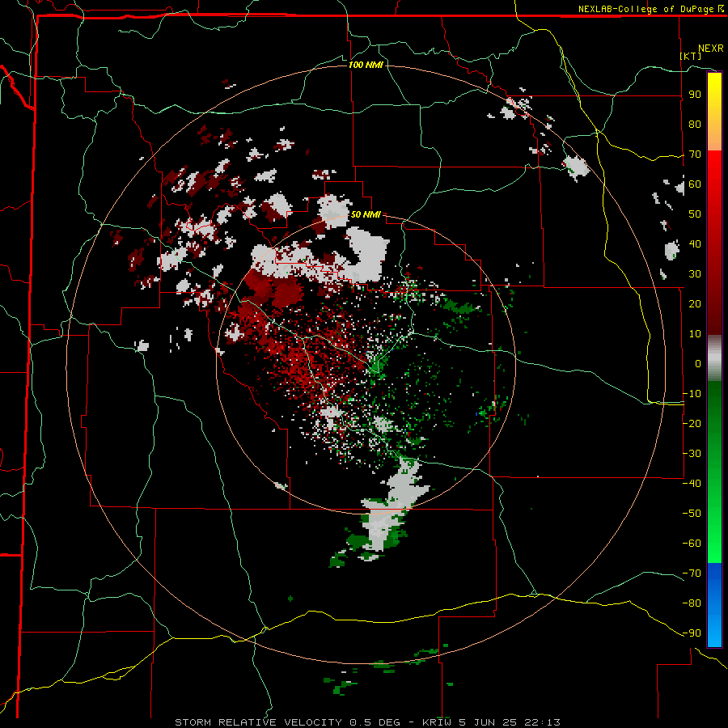This screenshot has width=728, height=728.
Task: Click the -80 knot scale label
Action: point(692,603)
